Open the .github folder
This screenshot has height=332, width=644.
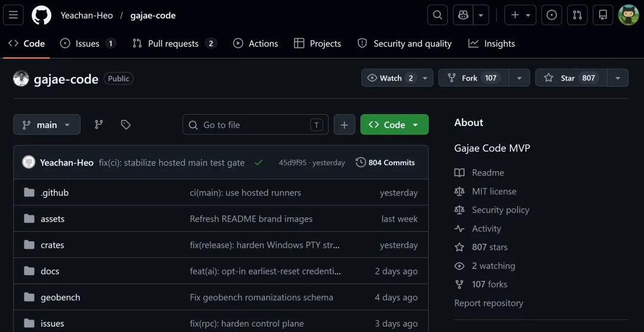coord(55,192)
